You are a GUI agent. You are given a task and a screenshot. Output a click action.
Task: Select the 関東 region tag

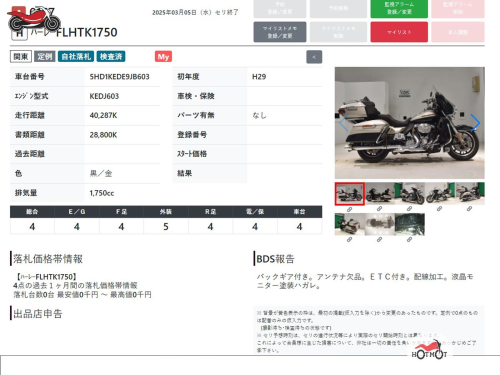pos(21,57)
